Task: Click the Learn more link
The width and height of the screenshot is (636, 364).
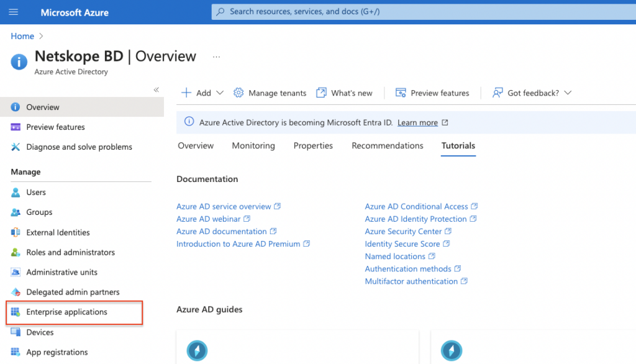Action: coord(417,122)
